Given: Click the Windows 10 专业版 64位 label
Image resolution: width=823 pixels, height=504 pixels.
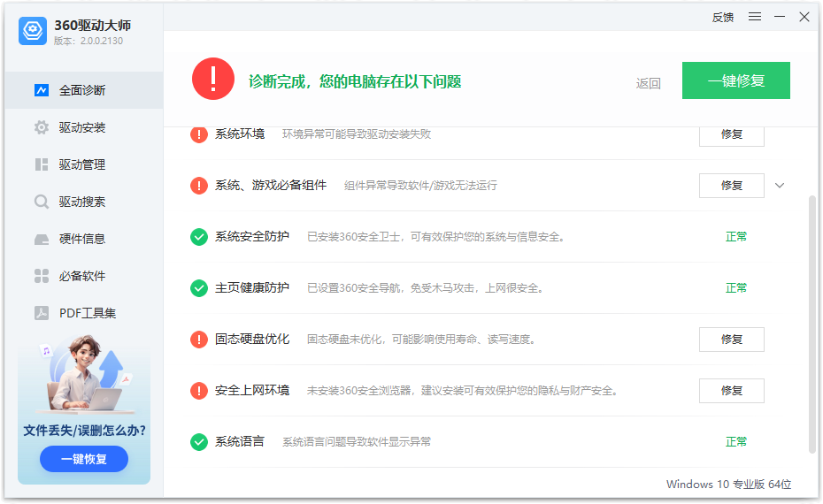Looking at the screenshot, I should tap(728, 484).
